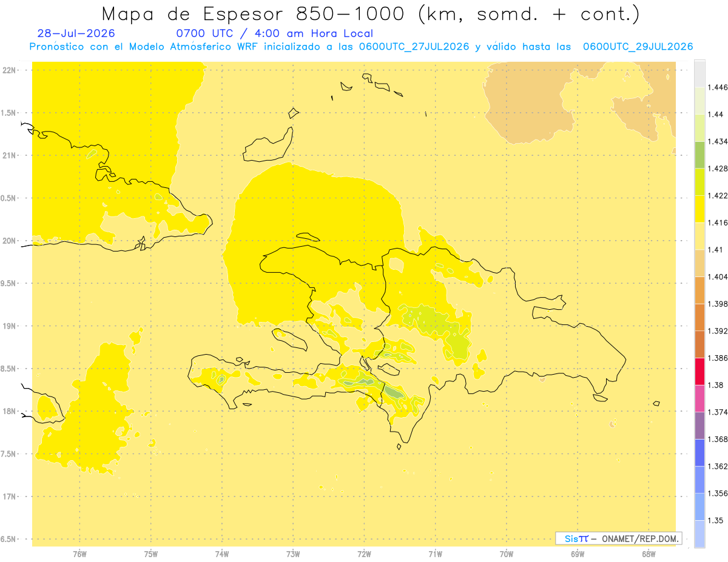Click the legend value '1.374'
The width and height of the screenshot is (728, 562).
click(x=718, y=412)
